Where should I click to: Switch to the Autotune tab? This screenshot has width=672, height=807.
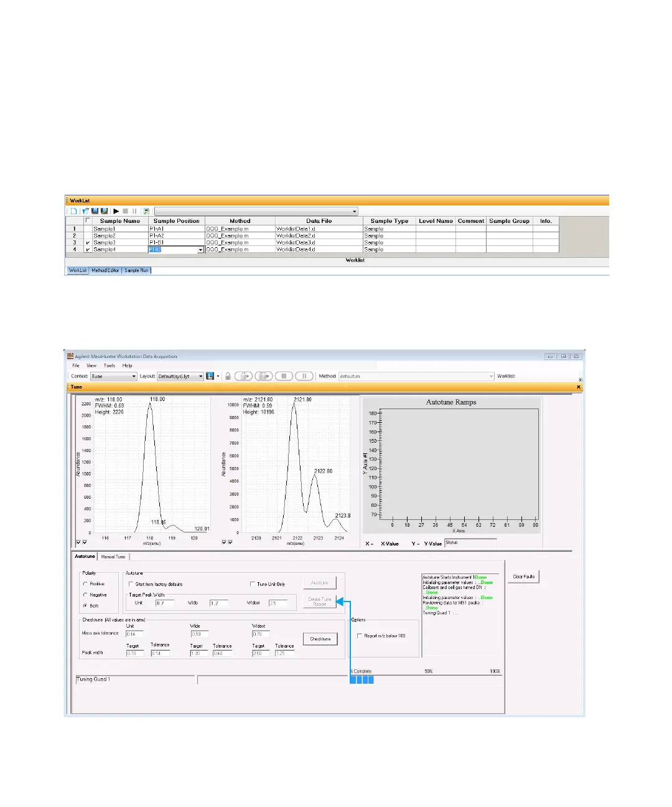point(85,556)
